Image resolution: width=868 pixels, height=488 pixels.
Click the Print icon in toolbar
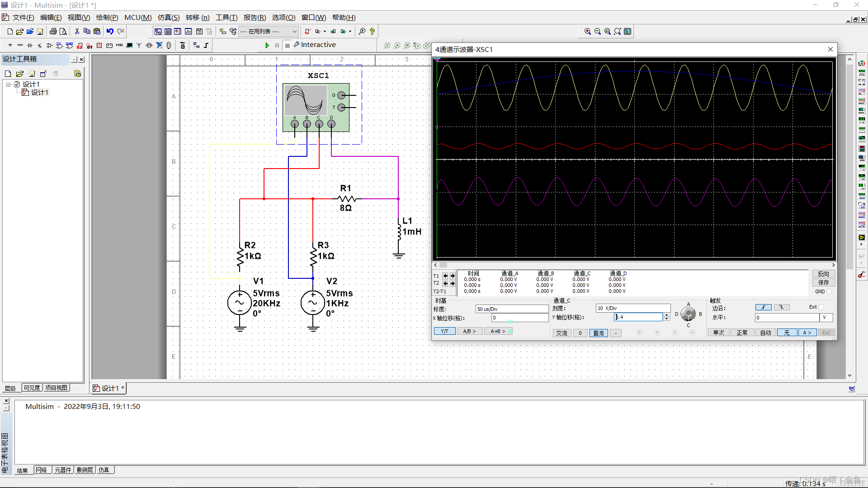[x=53, y=32]
